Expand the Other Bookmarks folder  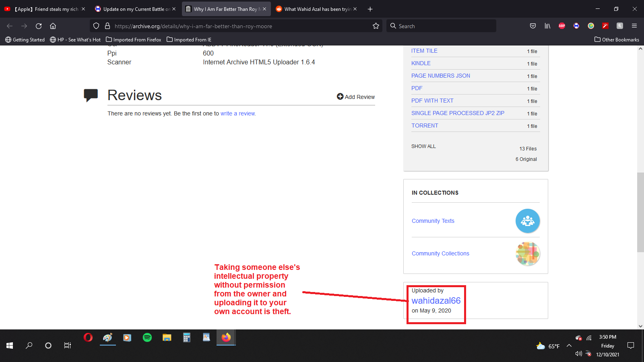click(x=617, y=40)
